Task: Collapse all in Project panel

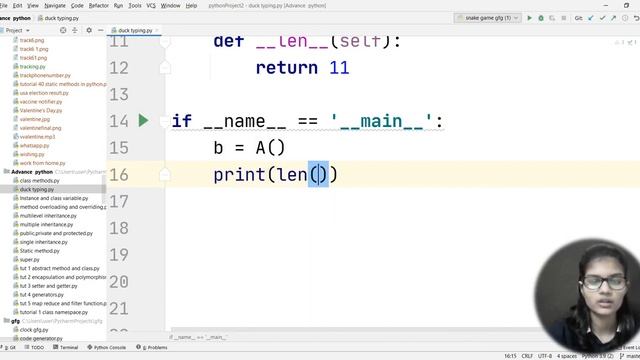Action: pyautogui.click(x=75, y=30)
